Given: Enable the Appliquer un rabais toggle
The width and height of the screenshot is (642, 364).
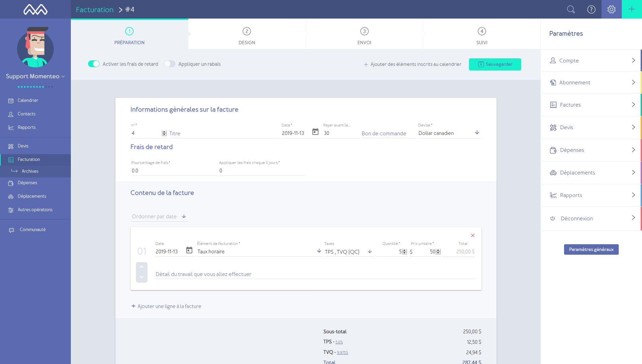Looking at the screenshot, I should (x=170, y=64).
